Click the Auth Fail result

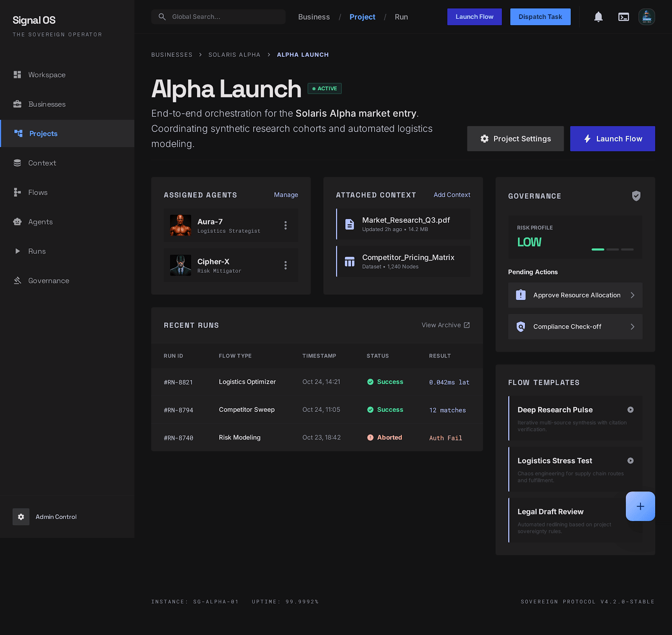pyautogui.click(x=446, y=438)
